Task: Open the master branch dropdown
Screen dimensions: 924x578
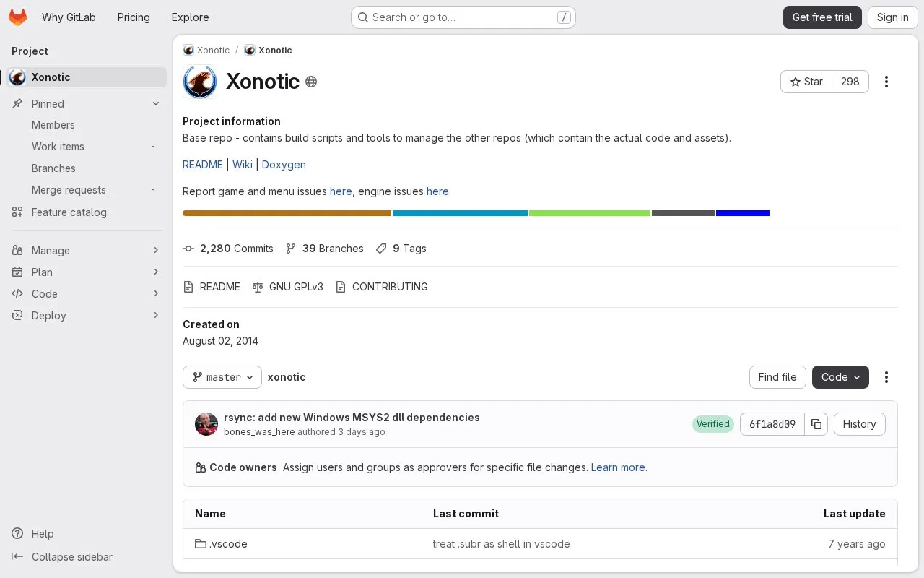Action: point(222,377)
